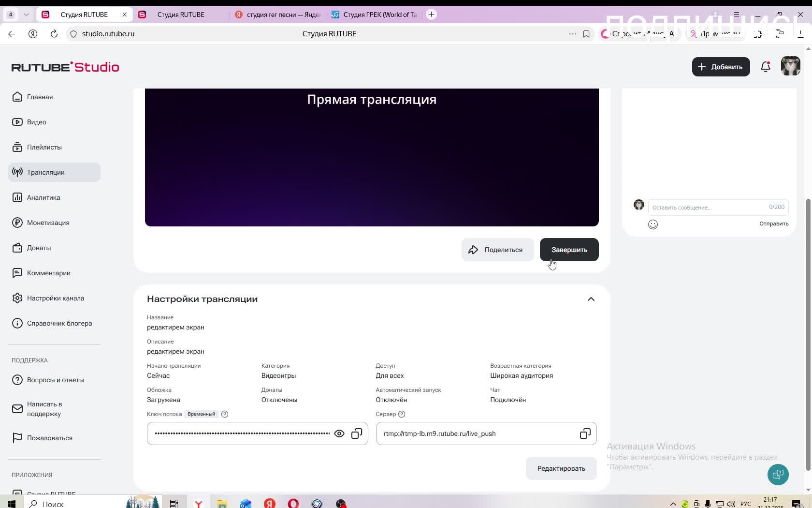Open the support chat widget
812x508 pixels.
point(778,474)
